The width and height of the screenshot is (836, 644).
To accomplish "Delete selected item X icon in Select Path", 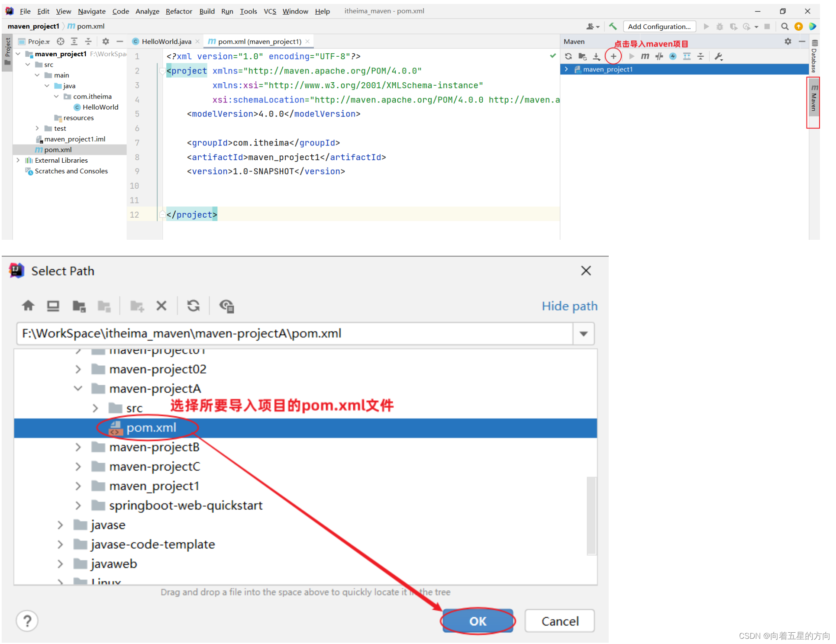I will pyautogui.click(x=161, y=306).
